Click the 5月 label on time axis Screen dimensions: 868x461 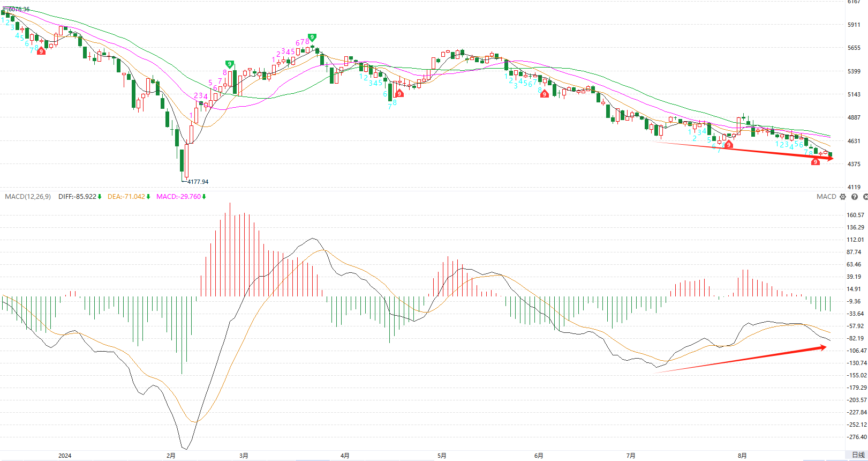(x=442, y=456)
